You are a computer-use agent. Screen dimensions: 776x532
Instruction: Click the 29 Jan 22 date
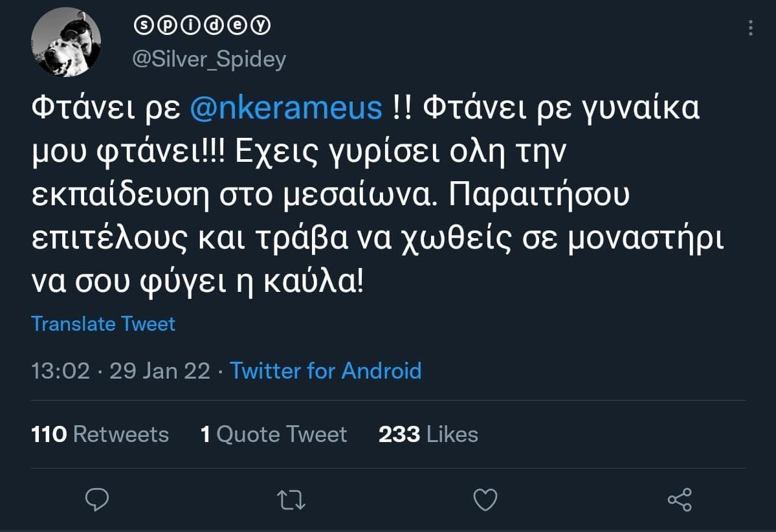click(x=160, y=371)
